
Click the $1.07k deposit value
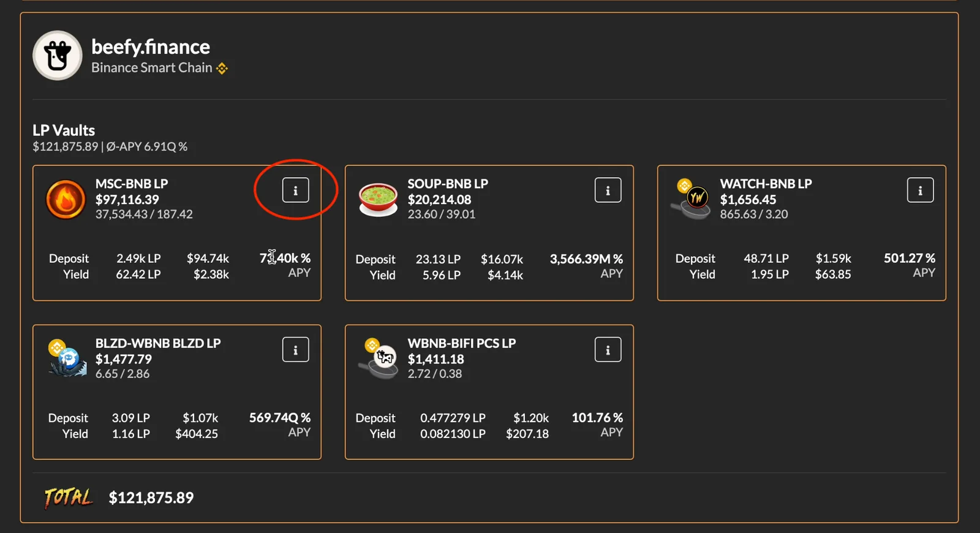200,418
